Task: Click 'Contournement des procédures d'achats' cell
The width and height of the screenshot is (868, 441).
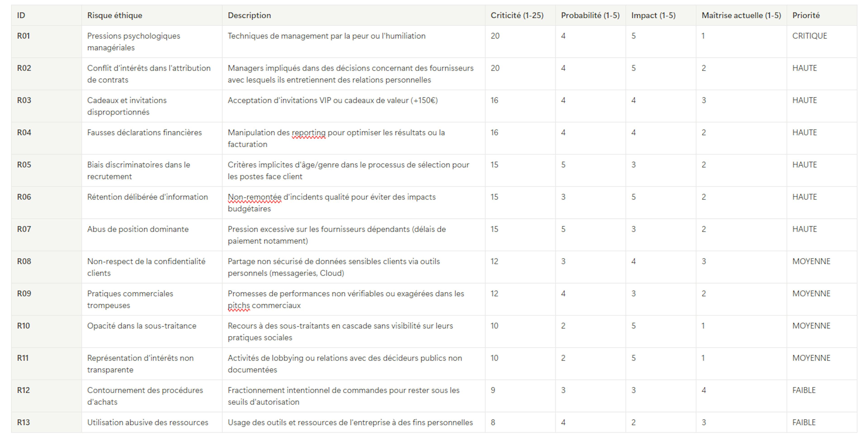Action: pos(152,396)
